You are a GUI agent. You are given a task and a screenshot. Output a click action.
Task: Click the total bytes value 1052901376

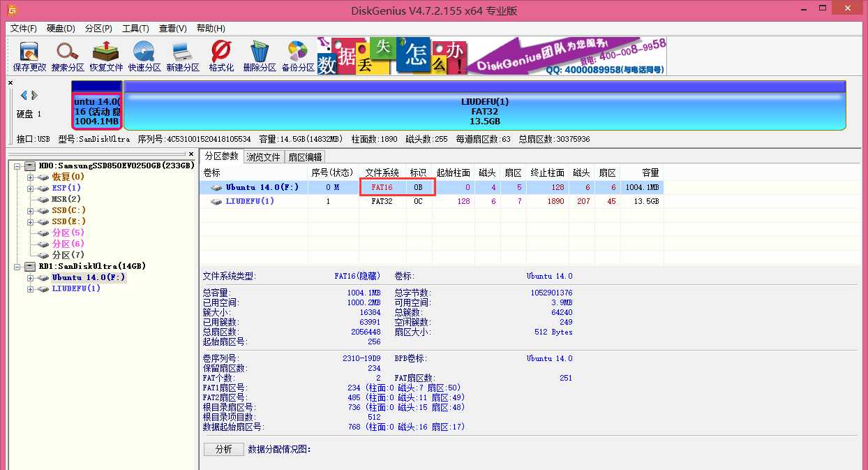[551, 293]
